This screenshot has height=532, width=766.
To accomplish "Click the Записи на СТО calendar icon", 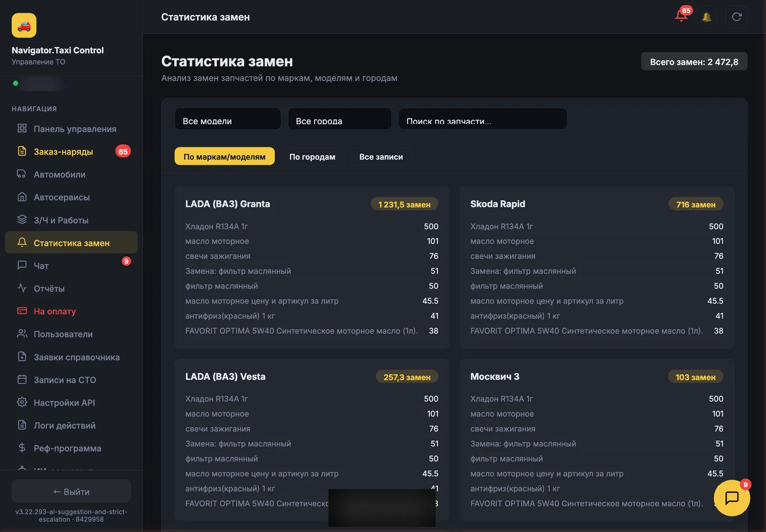I will [22, 379].
